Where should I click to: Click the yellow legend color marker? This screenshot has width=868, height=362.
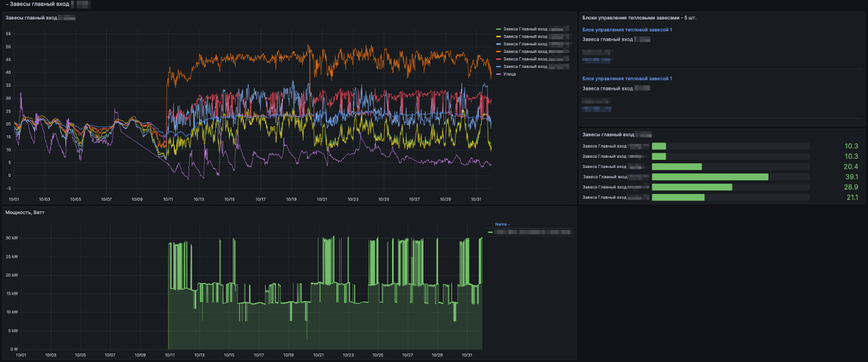click(x=499, y=37)
